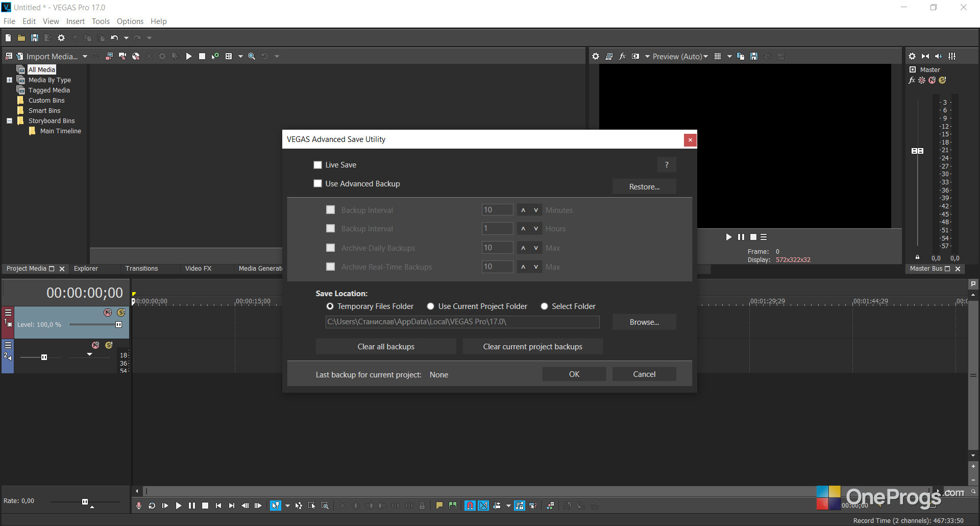Switch to the Transitions tab
The width and height of the screenshot is (980, 526).
(142, 269)
